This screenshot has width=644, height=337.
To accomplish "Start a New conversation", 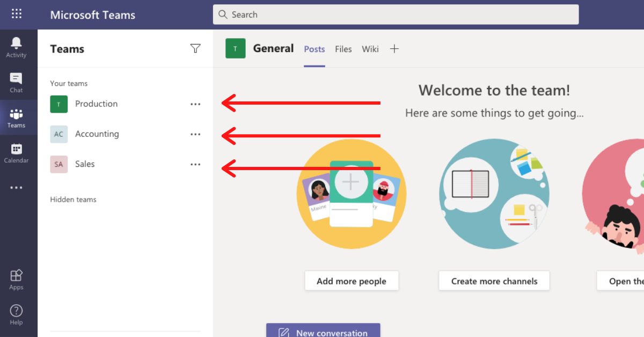I will [x=323, y=330].
